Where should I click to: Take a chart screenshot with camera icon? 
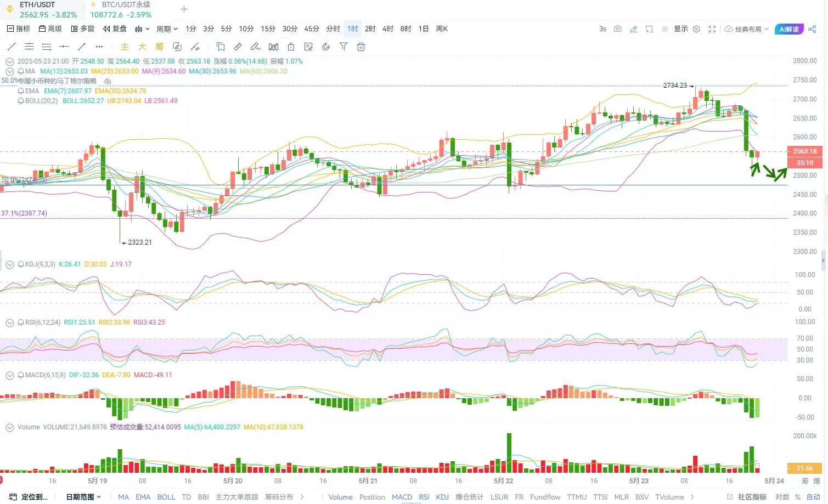click(x=617, y=29)
